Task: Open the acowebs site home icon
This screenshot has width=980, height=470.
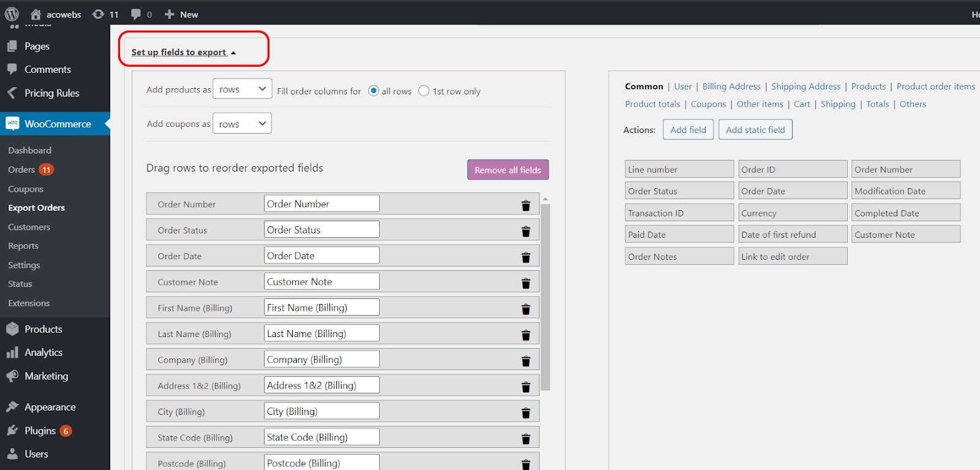Action: (36, 14)
